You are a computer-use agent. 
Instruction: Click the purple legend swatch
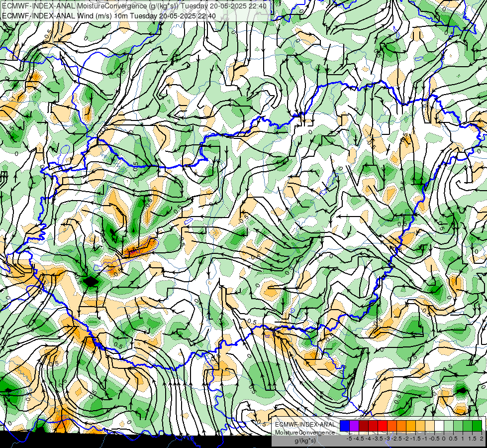click(354, 426)
